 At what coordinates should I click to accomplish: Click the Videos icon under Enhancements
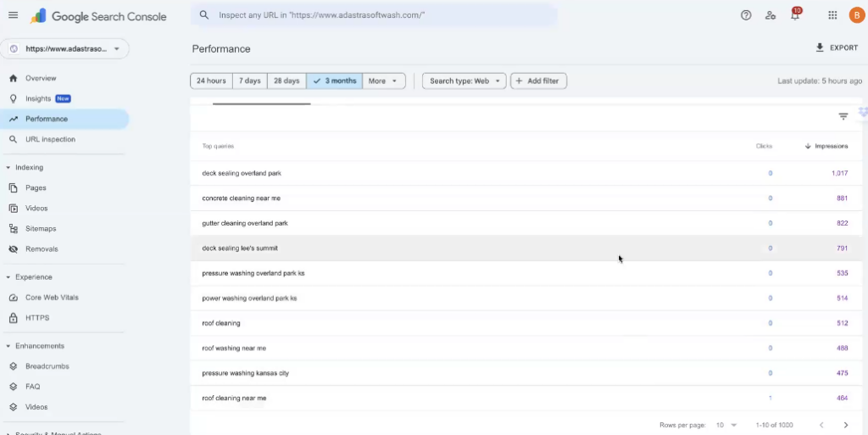(x=14, y=407)
